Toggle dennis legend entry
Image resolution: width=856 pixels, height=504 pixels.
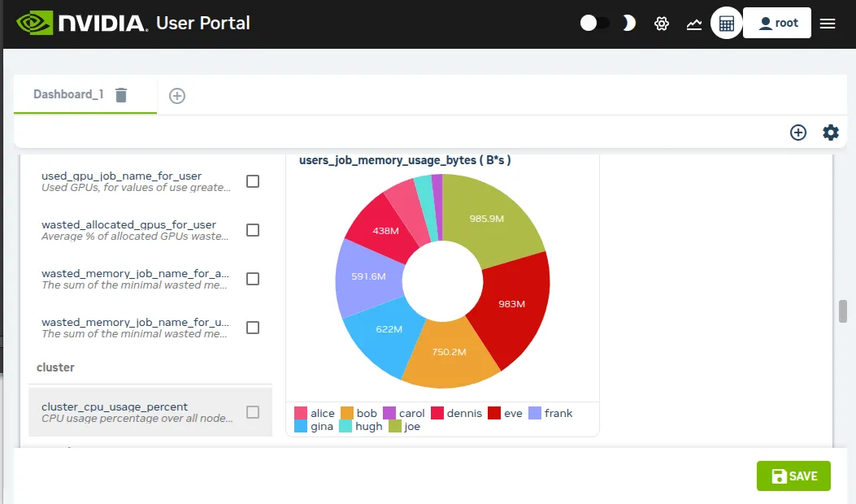tap(456, 413)
